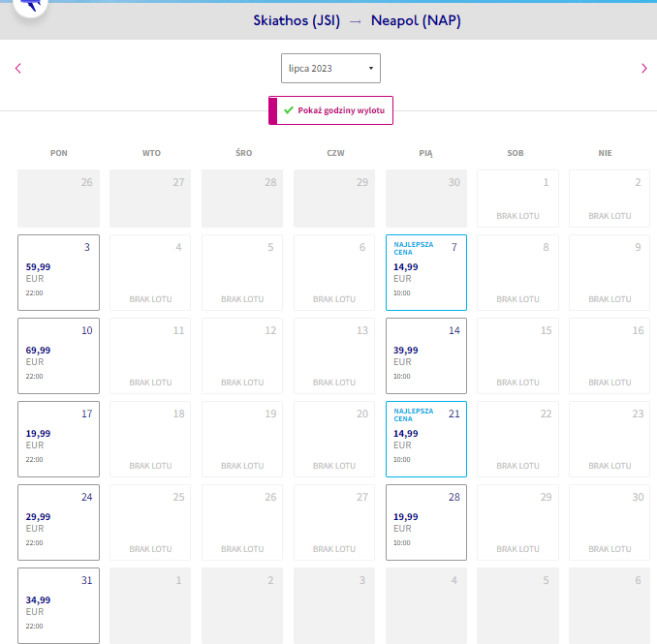Click the July 12 BRAK LOTU cell
Image resolution: width=657 pixels, height=644 pixels.
coord(242,356)
